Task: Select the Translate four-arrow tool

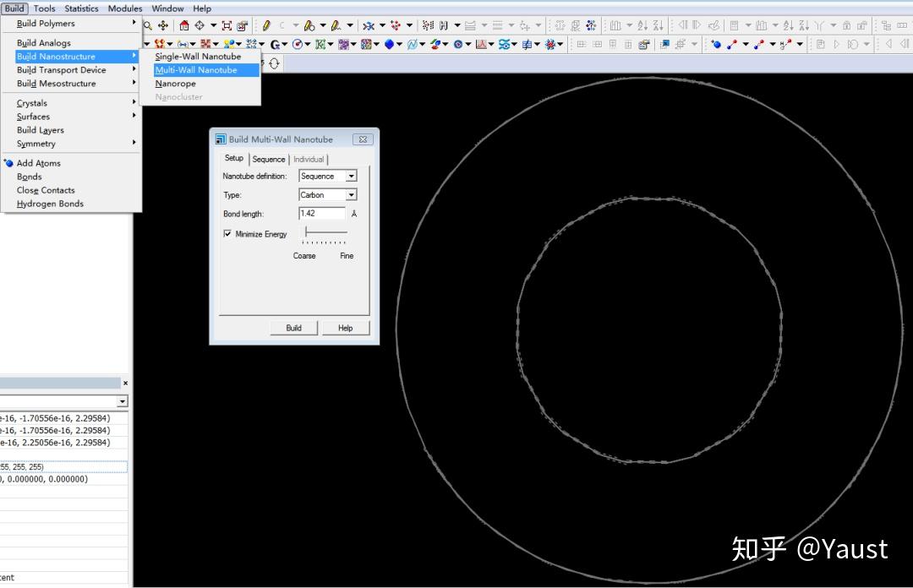Action: click(x=163, y=26)
